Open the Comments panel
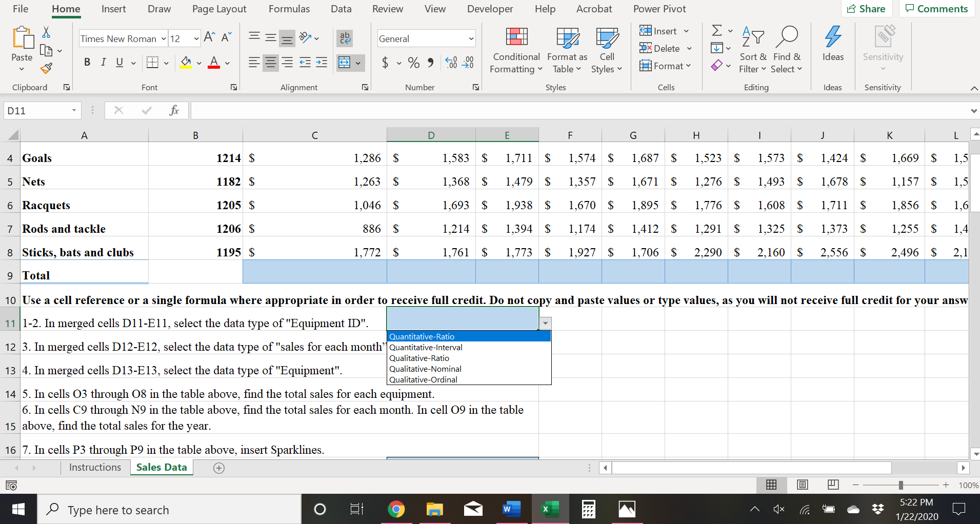Viewport: 980px width, 524px height. pos(936,8)
